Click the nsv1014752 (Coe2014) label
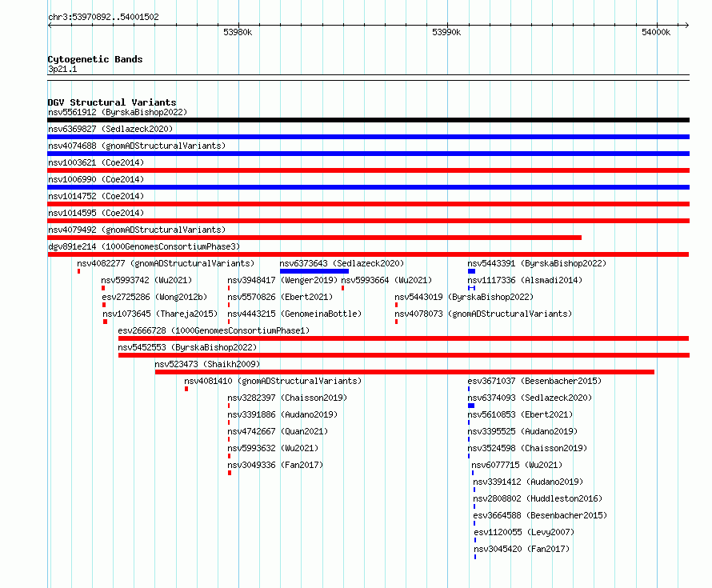This screenshot has width=712, height=588. tap(96, 196)
